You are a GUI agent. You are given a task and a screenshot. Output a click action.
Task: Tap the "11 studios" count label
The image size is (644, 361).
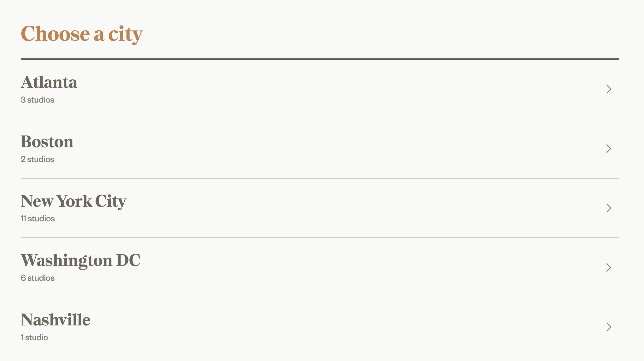pyautogui.click(x=38, y=219)
